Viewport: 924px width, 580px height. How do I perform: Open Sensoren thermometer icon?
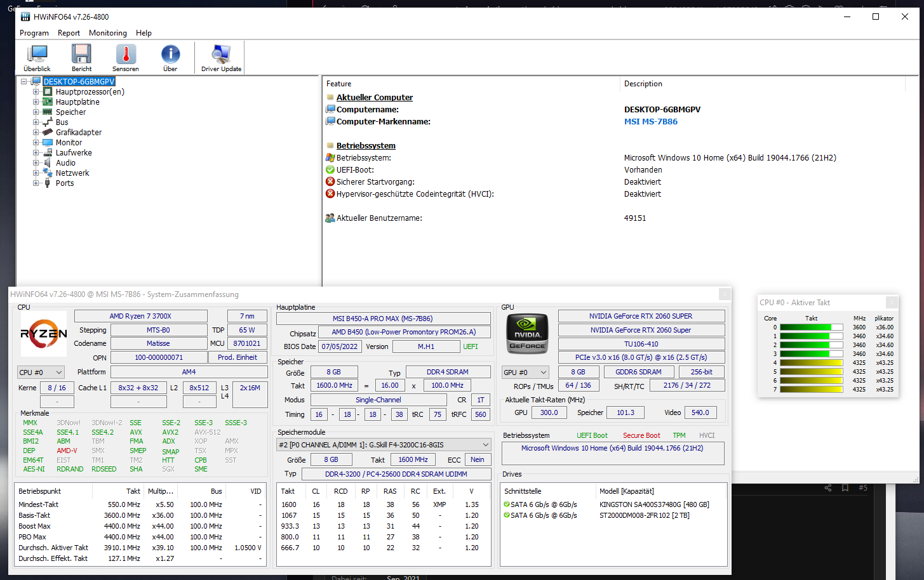[126, 55]
